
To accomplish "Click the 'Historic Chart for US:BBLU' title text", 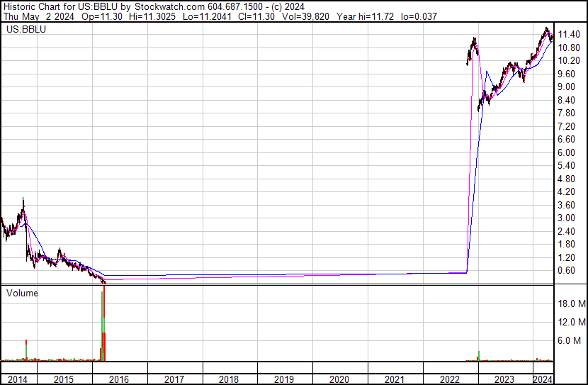I will point(61,7).
